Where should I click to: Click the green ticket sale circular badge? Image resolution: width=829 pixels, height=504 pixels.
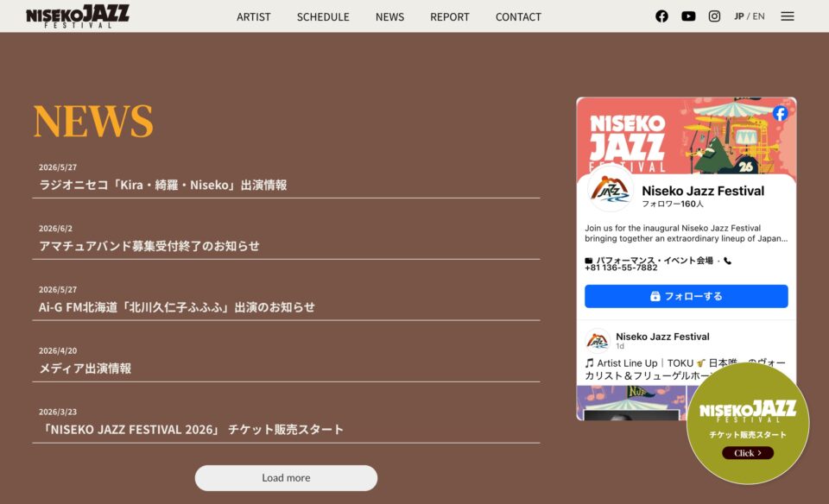click(748, 423)
